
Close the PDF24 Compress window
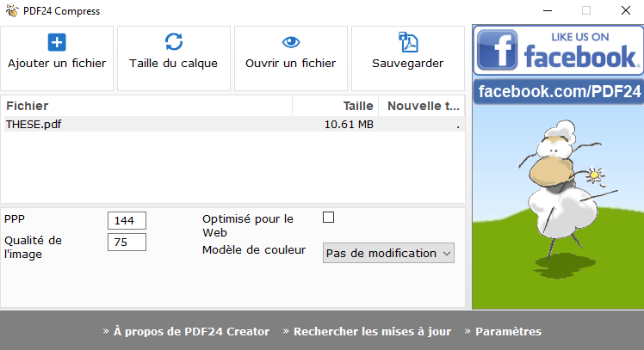[626, 10]
